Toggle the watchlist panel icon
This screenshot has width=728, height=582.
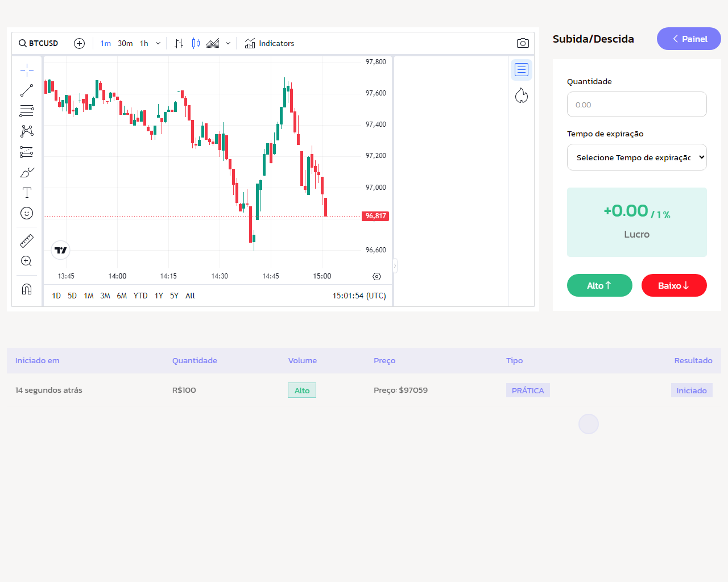click(522, 70)
